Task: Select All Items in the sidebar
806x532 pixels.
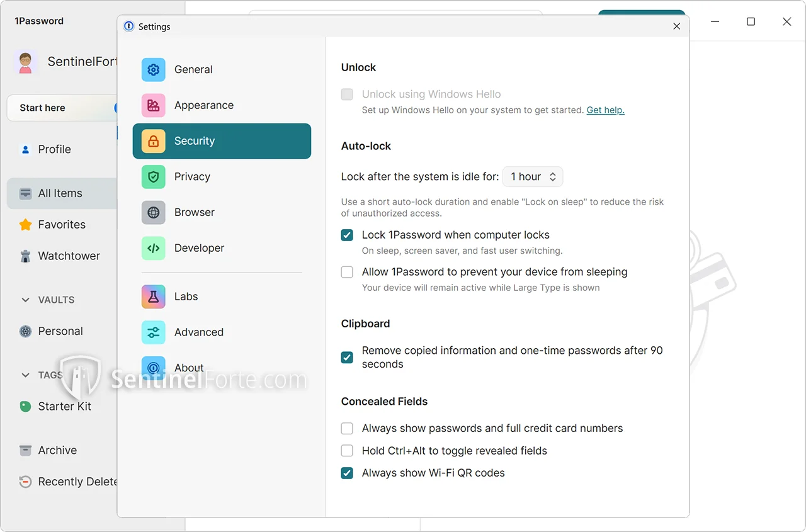Action: (62, 193)
